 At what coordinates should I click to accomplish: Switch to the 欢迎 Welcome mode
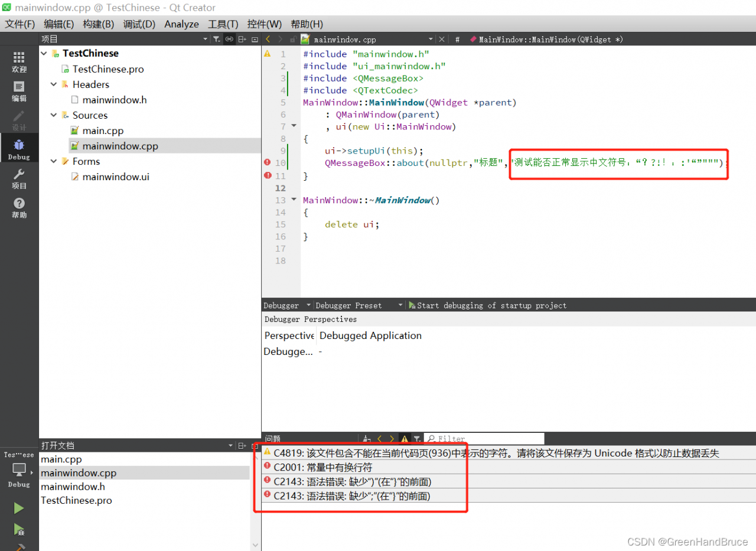[19, 61]
